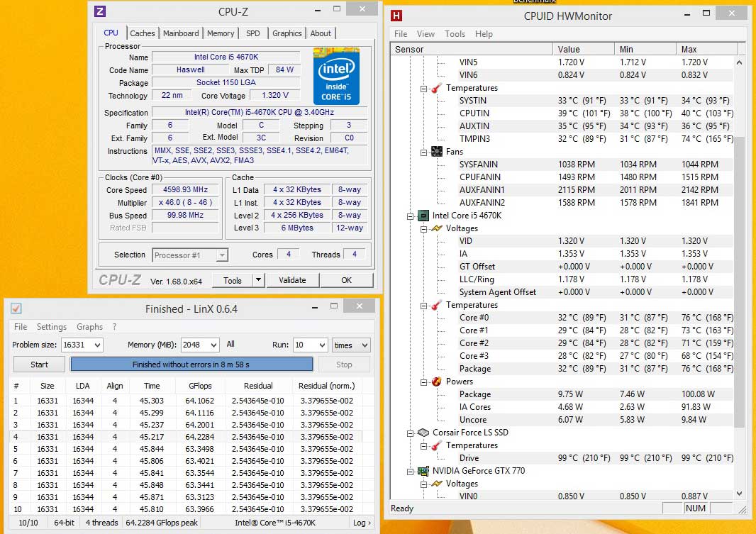Click the LinX checkmark title icon
The image size is (756, 534).
click(16, 308)
